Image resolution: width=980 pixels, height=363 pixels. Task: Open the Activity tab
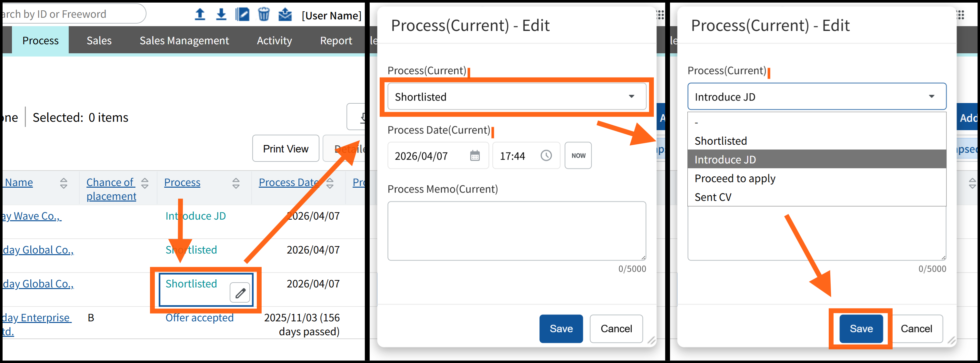(x=274, y=40)
